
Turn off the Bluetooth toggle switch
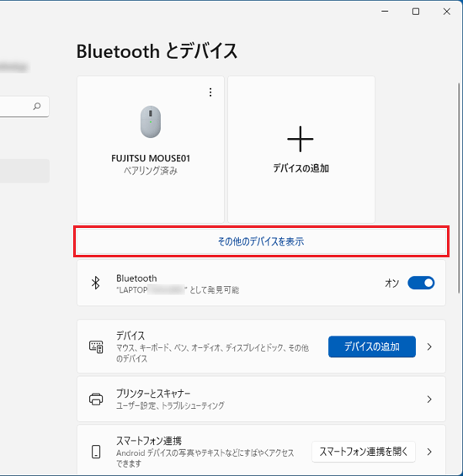[421, 283]
